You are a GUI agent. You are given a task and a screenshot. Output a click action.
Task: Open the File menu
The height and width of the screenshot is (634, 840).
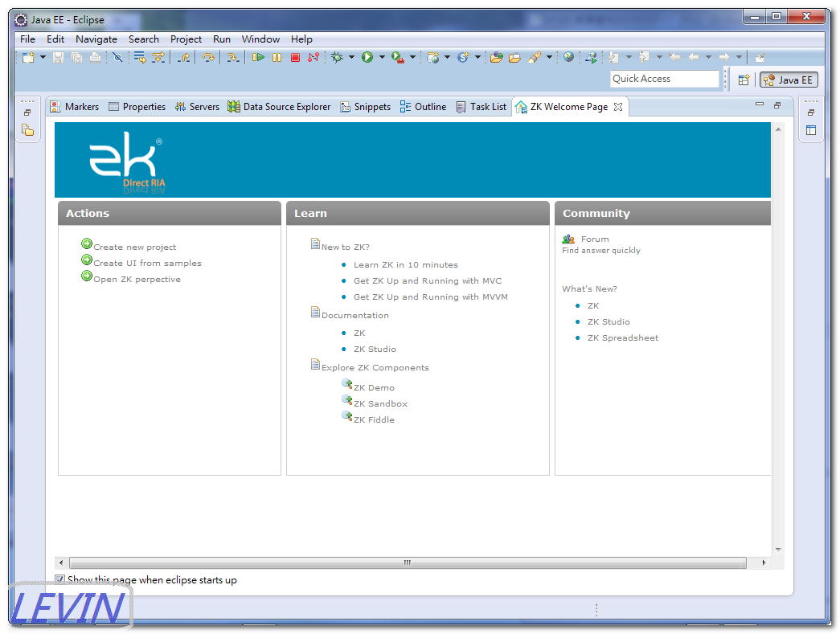click(27, 39)
